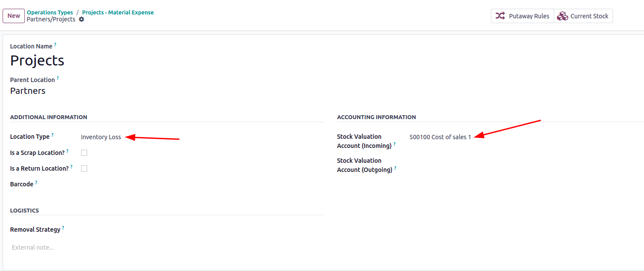This screenshot has width=644, height=271.
Task: Show help for Stock Valuation Account (Outgoing)
Action: tap(395, 168)
